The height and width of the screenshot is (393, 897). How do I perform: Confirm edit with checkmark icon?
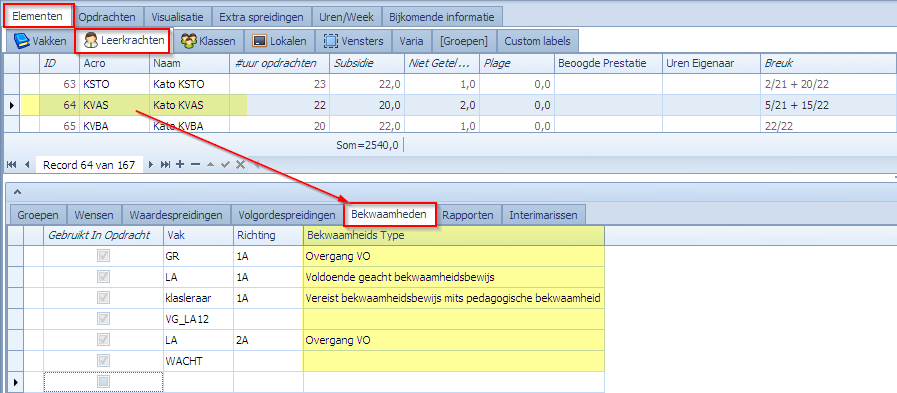(225, 165)
